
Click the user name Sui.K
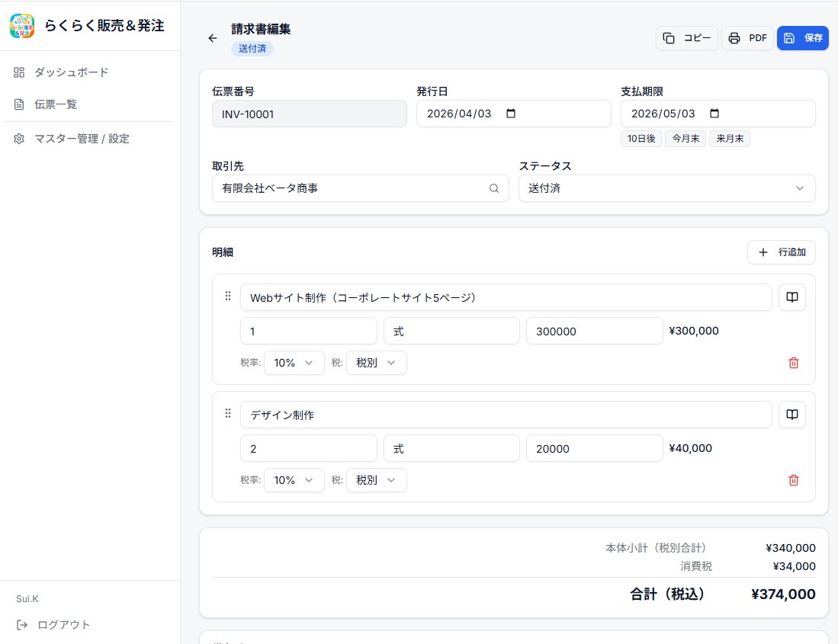click(27, 598)
